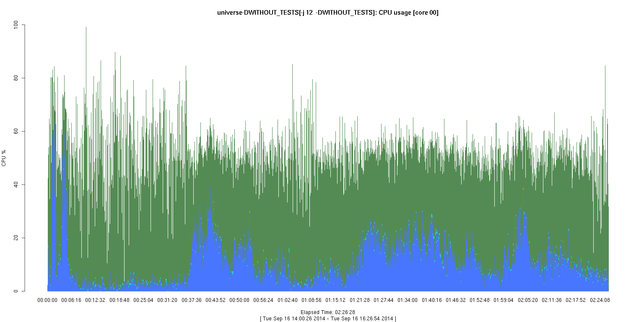Click the x-axis time label 00:43:52
The height and width of the screenshot is (322, 644).
coord(216,300)
